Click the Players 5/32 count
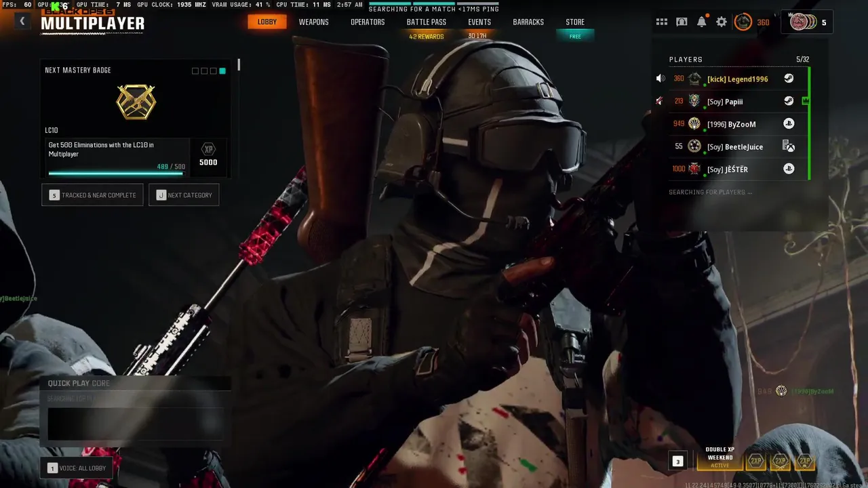The image size is (868, 488). 802,60
